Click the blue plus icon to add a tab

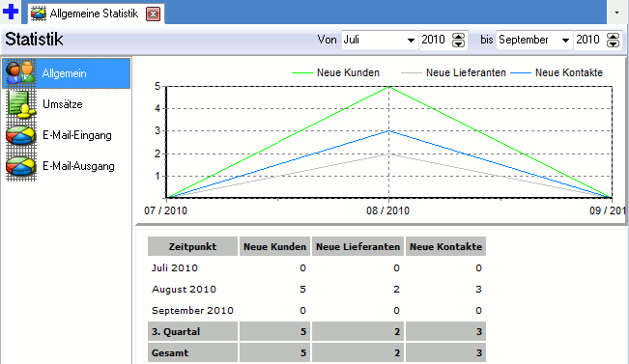[11, 12]
